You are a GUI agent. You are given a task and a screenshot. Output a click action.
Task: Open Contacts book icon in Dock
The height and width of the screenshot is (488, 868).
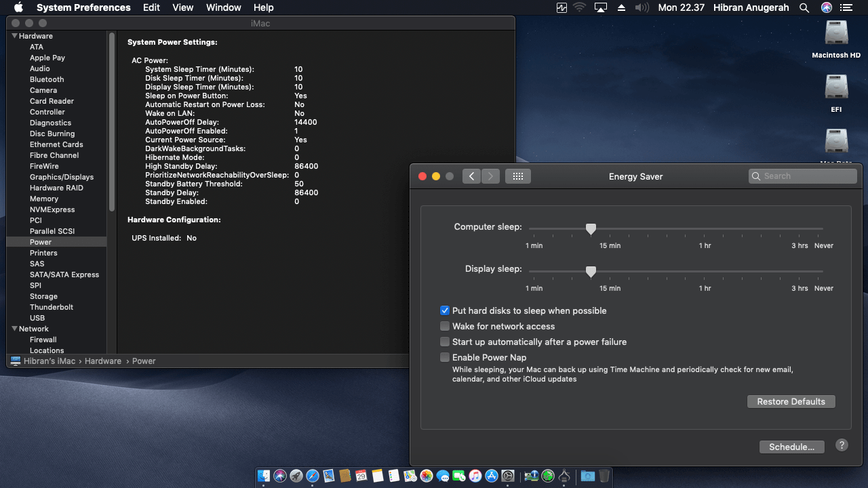tap(345, 476)
